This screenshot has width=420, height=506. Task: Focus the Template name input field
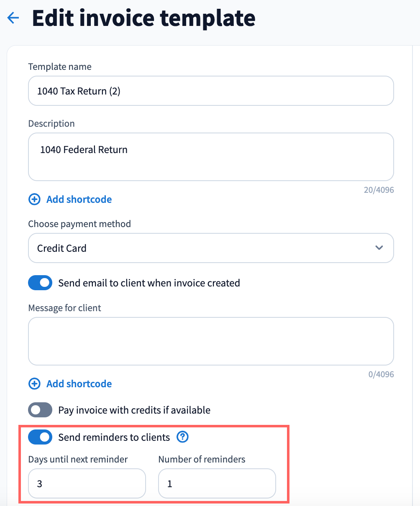click(211, 91)
